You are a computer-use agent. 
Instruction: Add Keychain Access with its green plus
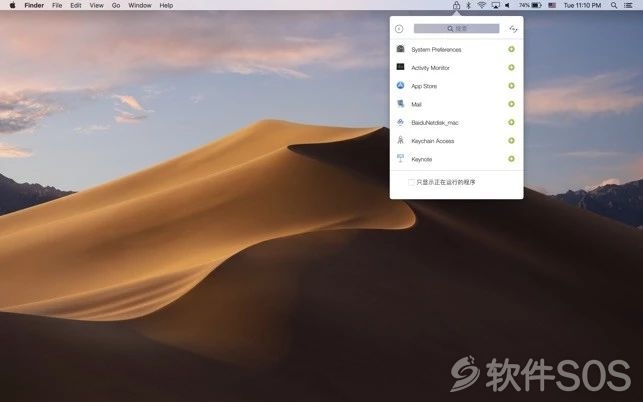[511, 140]
